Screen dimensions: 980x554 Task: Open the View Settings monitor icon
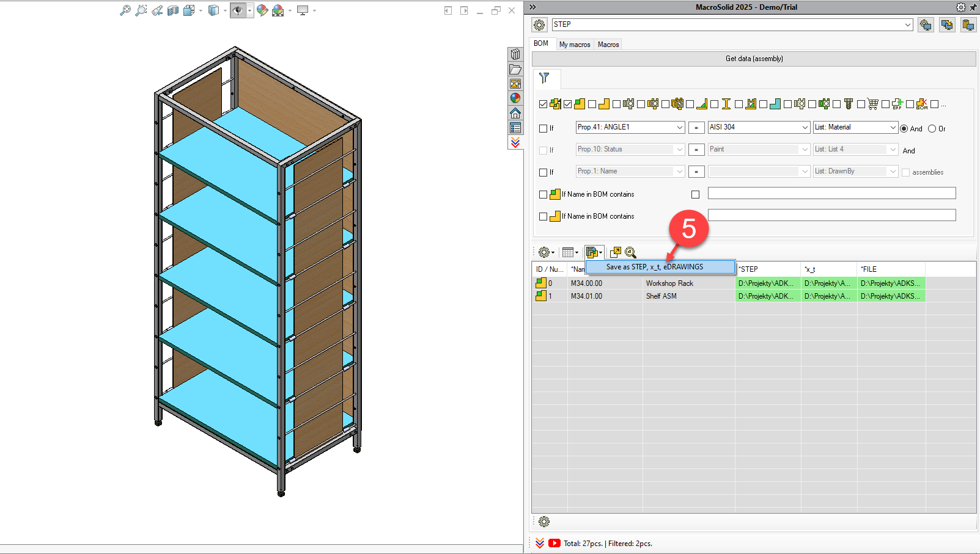point(303,10)
